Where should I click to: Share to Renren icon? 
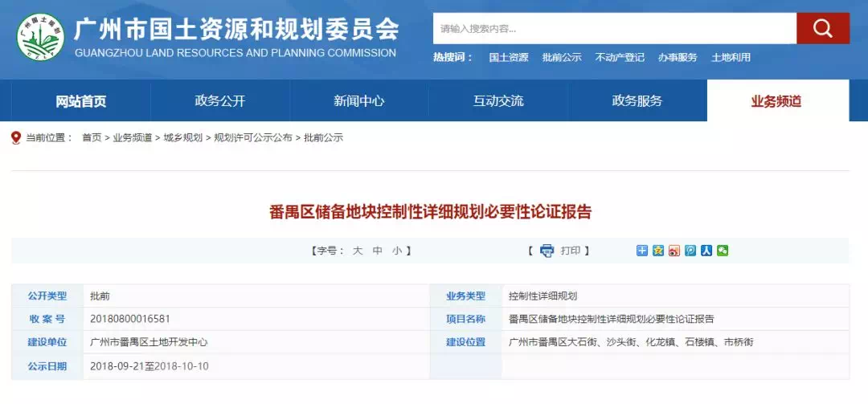(706, 251)
